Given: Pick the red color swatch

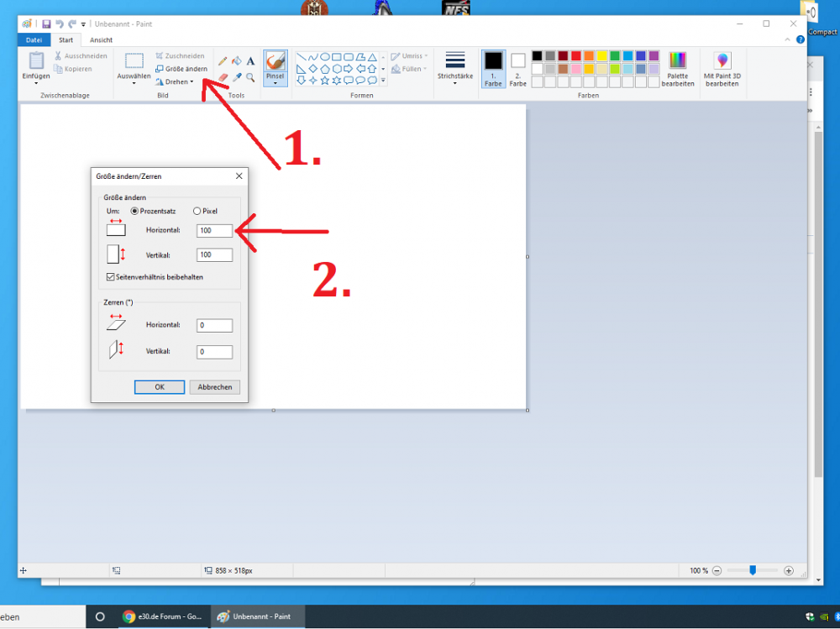Looking at the screenshot, I should tap(576, 56).
